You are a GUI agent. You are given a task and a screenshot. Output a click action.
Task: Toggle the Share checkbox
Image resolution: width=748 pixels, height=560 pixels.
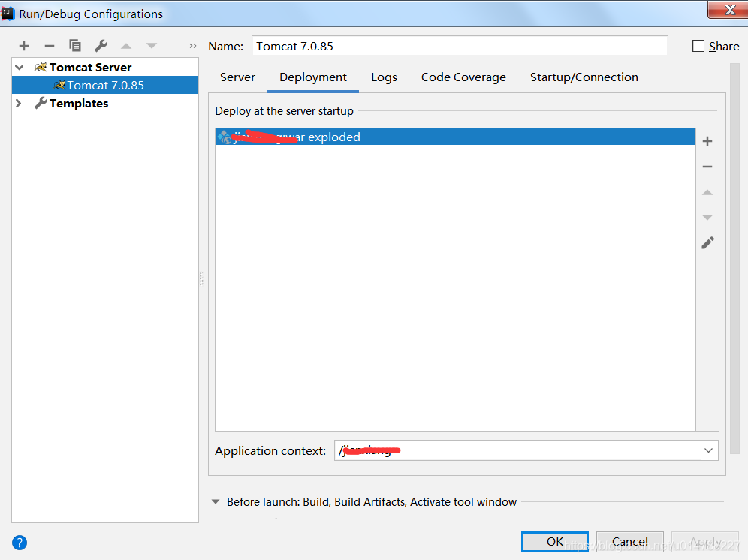click(698, 46)
